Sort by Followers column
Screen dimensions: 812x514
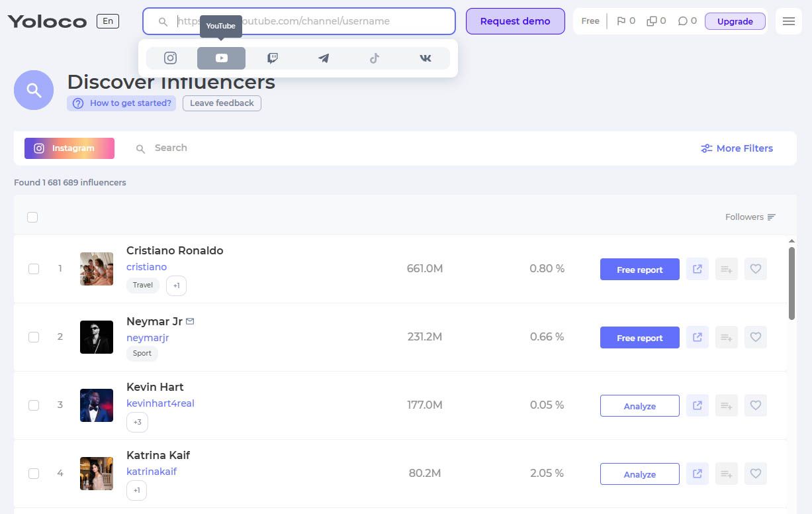[x=750, y=217]
